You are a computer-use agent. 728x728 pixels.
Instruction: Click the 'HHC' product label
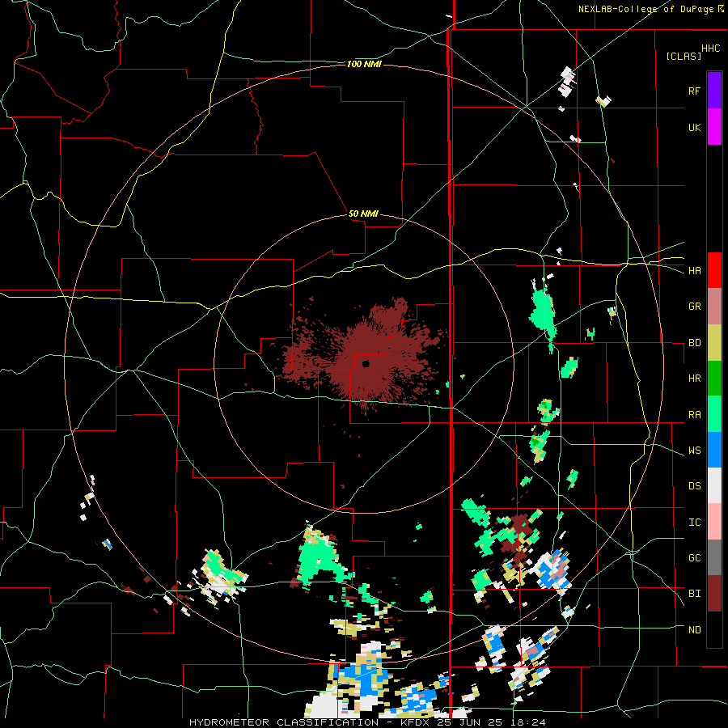point(710,49)
